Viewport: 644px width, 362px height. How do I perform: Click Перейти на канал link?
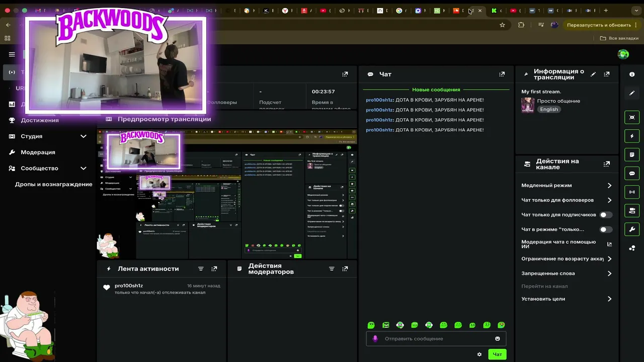coord(544,286)
